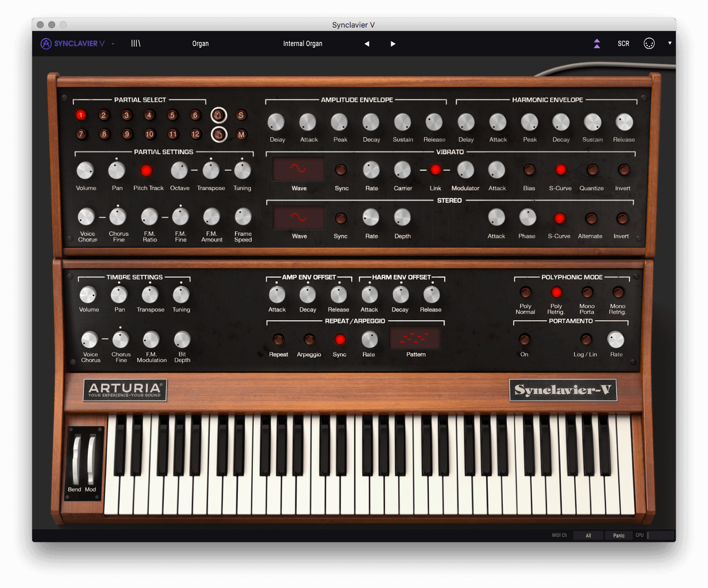The width and height of the screenshot is (708, 588).
Task: Open the Synclavier V main menu logo
Action: point(72,44)
